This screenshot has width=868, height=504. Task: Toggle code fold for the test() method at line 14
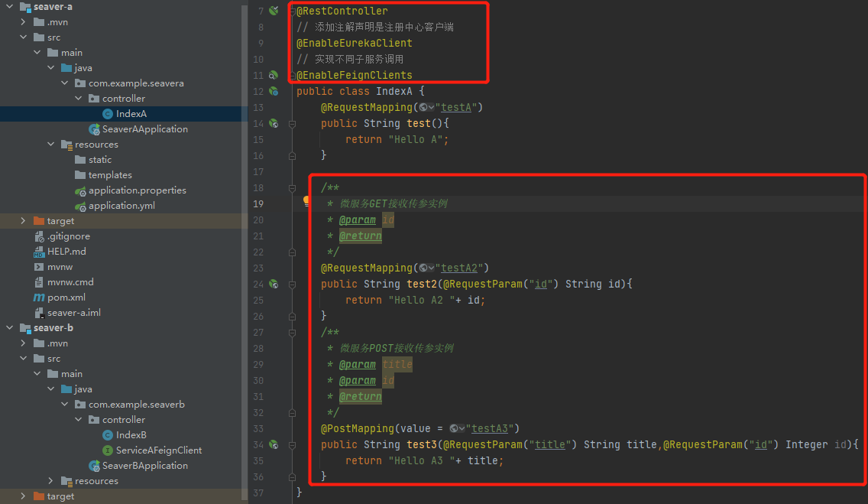coord(292,123)
